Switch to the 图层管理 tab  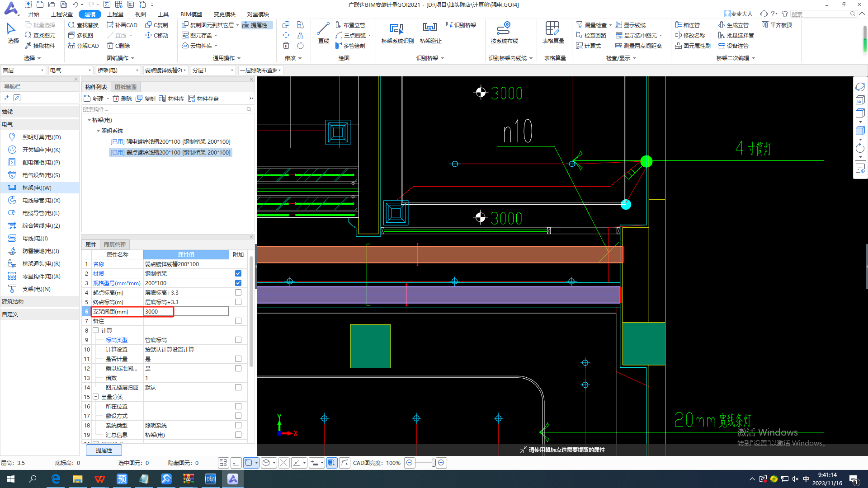114,244
